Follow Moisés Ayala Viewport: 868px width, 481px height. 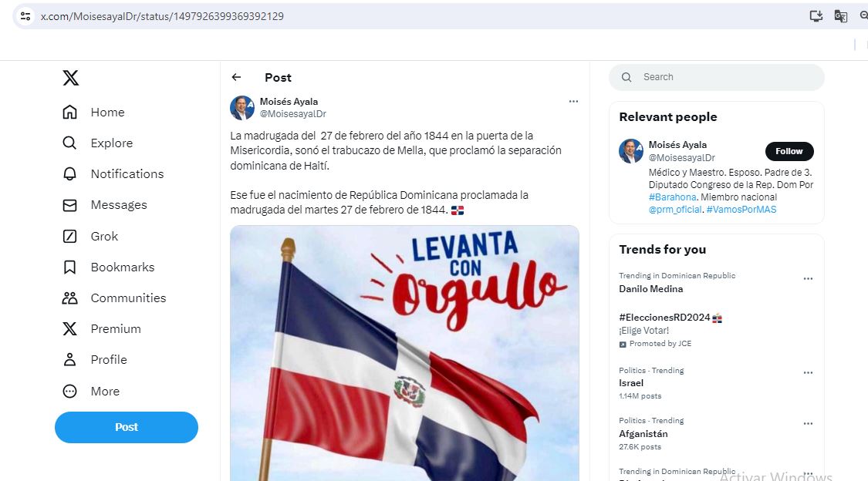click(x=789, y=152)
